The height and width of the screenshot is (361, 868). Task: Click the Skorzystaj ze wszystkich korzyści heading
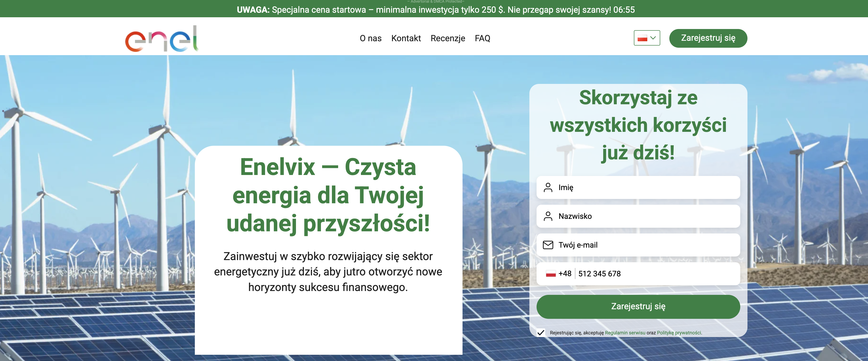click(x=638, y=125)
